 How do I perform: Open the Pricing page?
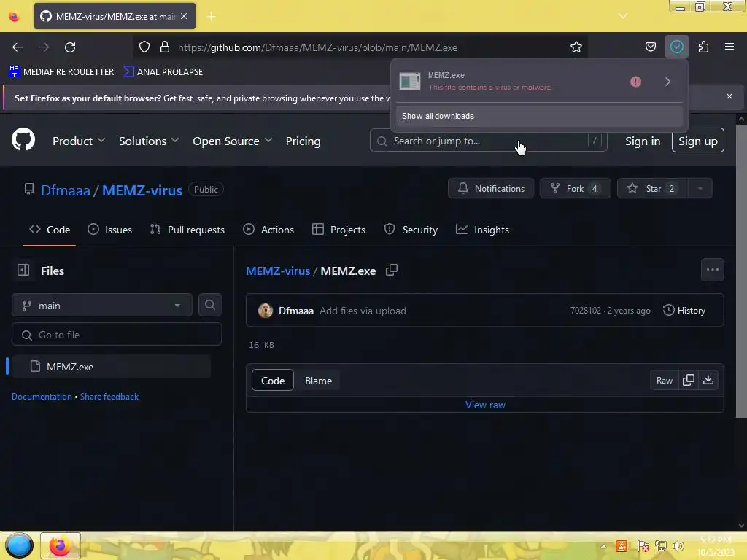coord(303,141)
